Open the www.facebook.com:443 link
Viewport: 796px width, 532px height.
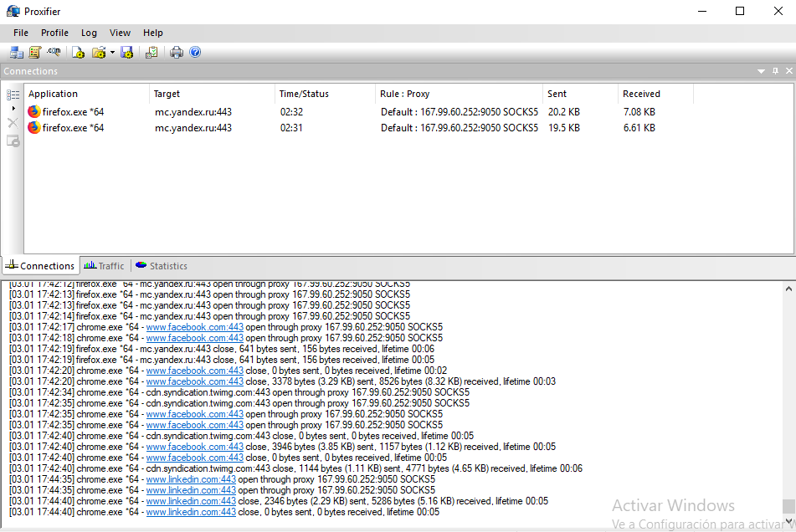pyautogui.click(x=194, y=326)
